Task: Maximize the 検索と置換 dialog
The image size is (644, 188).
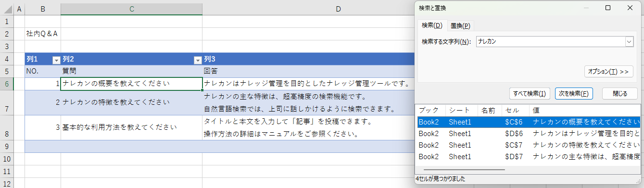Action: (x=607, y=8)
